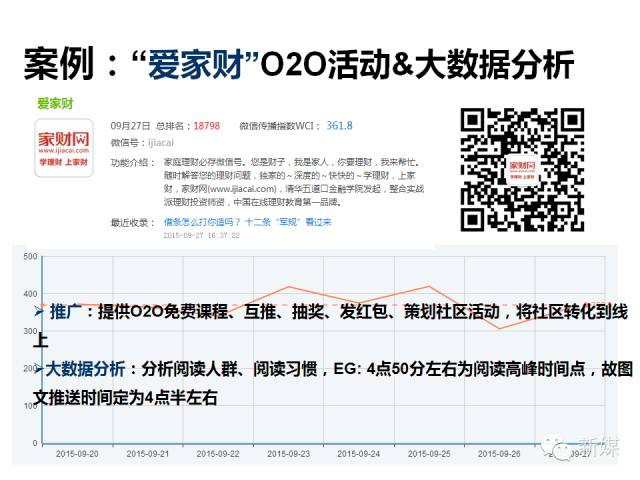Click the timestamp 2015-09-27 16:37:22
Image resolution: width=640 pixels, height=480 pixels.
(202, 235)
